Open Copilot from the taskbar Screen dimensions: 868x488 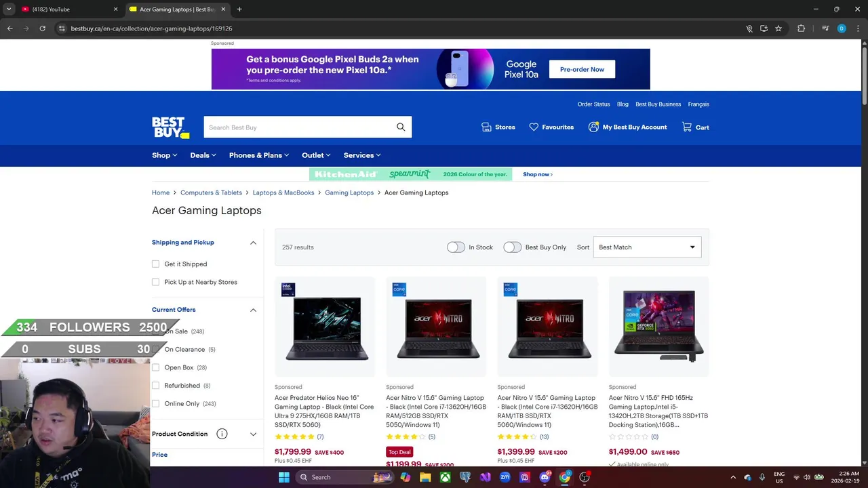point(405,477)
